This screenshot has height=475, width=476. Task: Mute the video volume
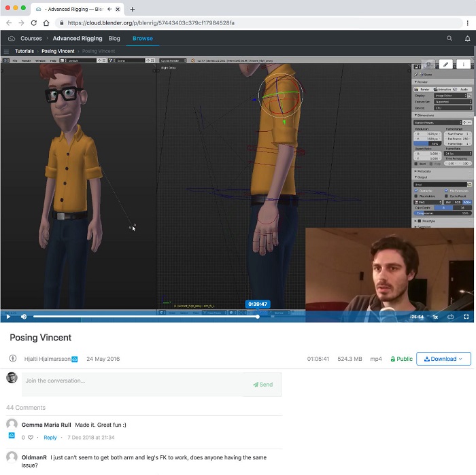tap(24, 317)
